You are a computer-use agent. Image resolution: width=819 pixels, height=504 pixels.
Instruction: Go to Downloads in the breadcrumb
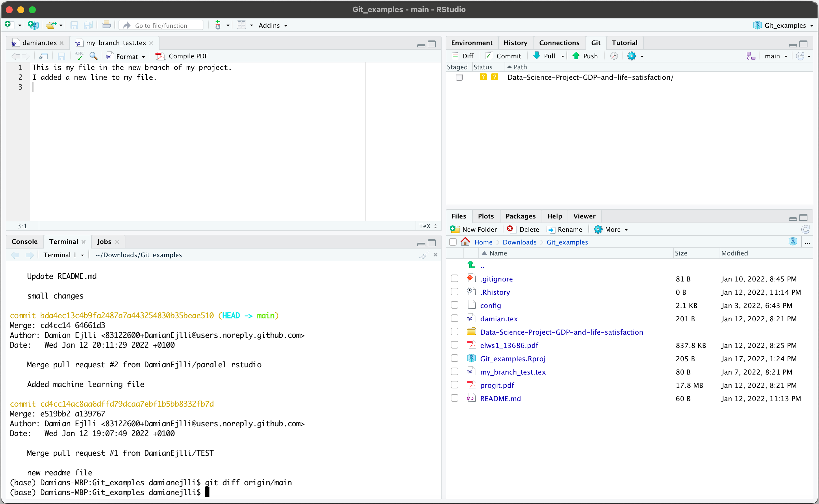click(519, 242)
